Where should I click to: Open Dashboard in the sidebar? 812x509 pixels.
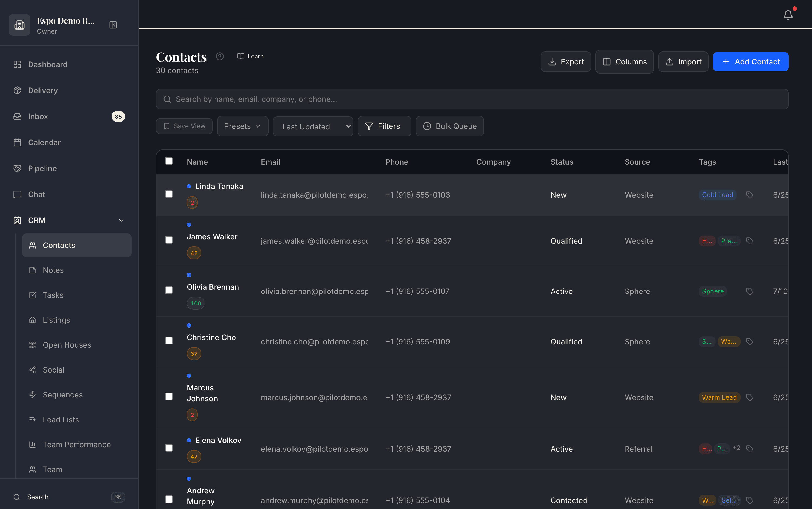pyautogui.click(x=69, y=64)
